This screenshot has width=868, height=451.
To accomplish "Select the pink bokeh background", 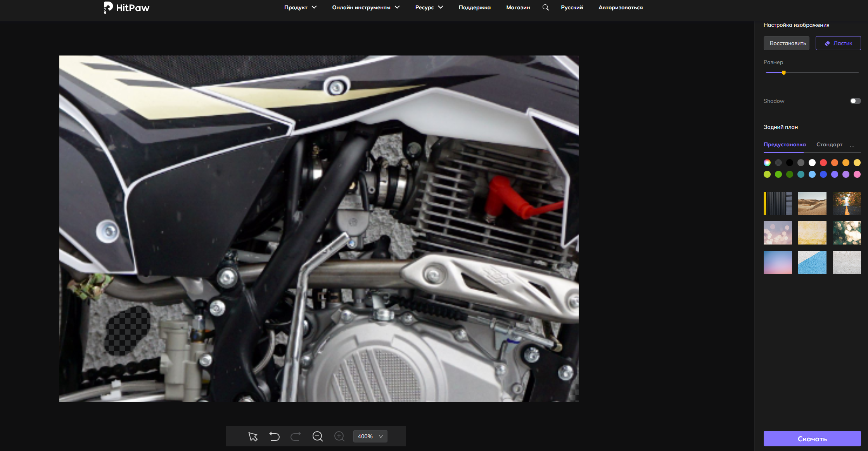I will coord(778,233).
